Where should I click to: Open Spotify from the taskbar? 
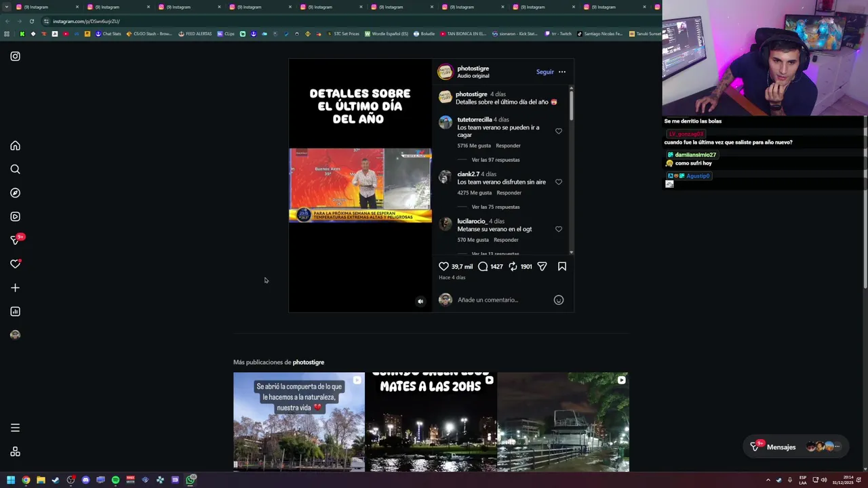pos(115,480)
